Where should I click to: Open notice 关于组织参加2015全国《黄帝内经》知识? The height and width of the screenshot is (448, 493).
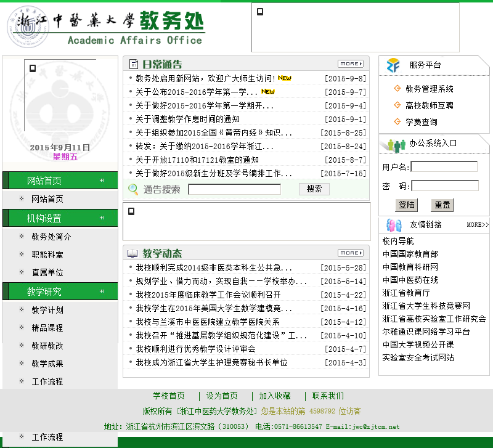(x=213, y=132)
